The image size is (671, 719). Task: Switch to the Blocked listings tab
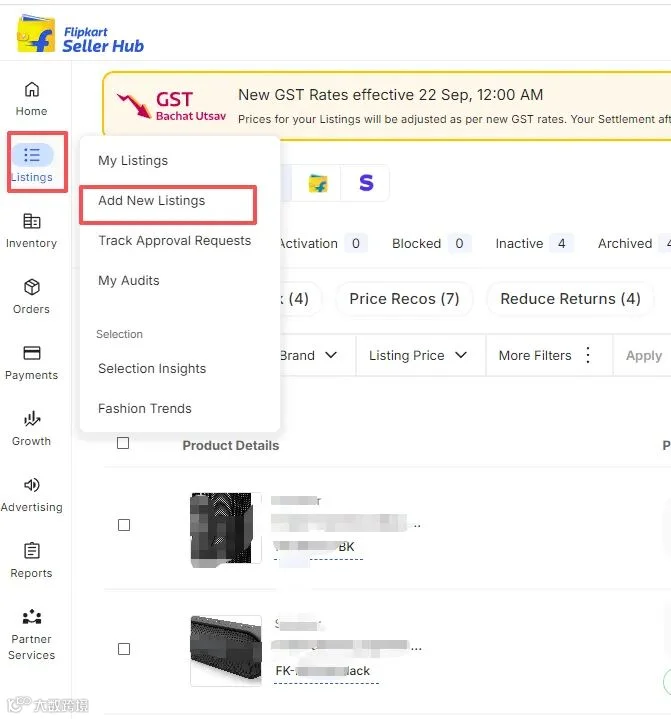(x=430, y=243)
